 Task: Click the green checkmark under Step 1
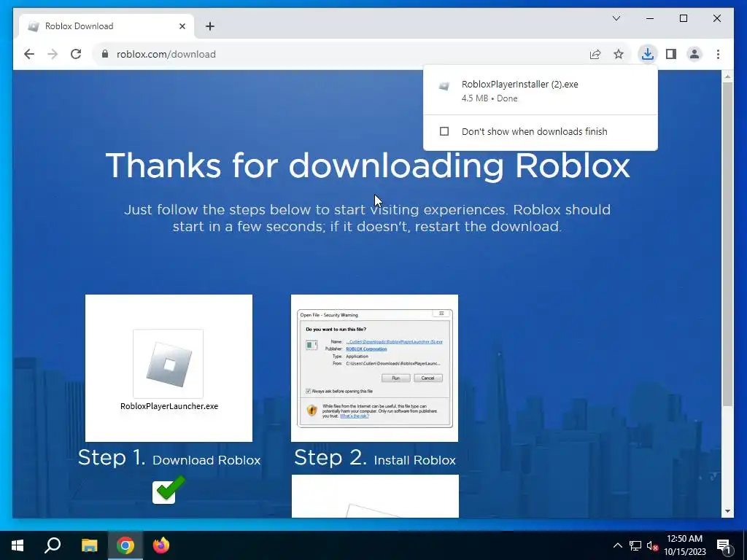tap(169, 489)
